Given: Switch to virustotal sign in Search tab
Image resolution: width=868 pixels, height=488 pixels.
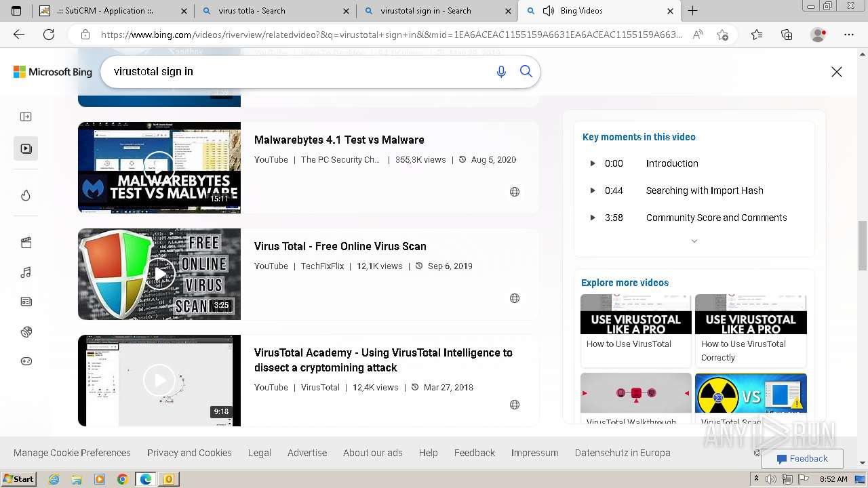Looking at the screenshot, I should [x=437, y=11].
